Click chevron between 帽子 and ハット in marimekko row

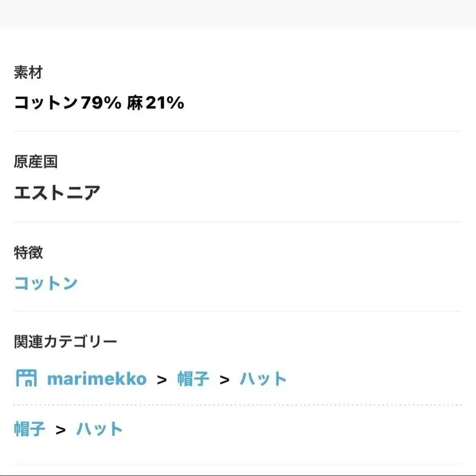(224, 379)
